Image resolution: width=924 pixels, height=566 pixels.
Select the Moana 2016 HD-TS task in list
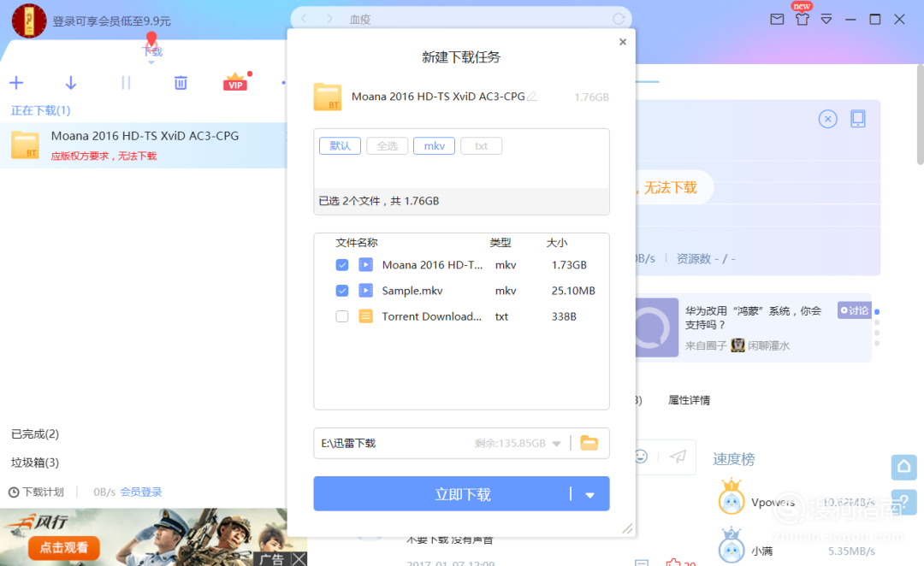144,144
